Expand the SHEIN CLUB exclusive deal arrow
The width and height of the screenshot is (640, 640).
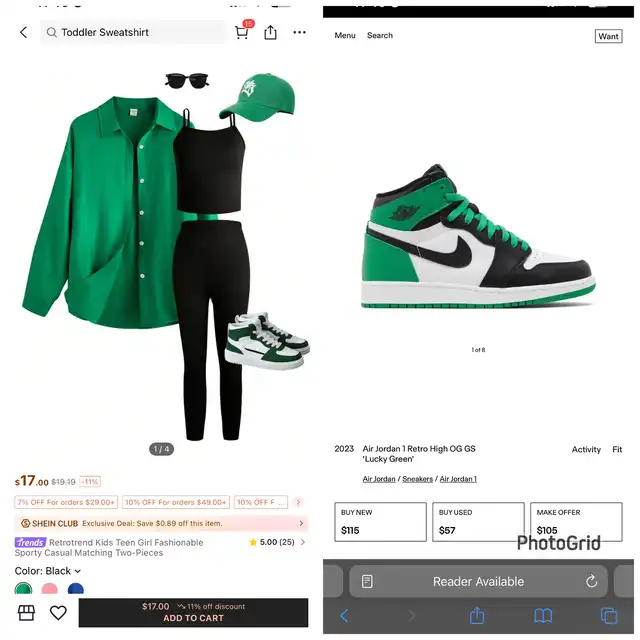coord(302,523)
